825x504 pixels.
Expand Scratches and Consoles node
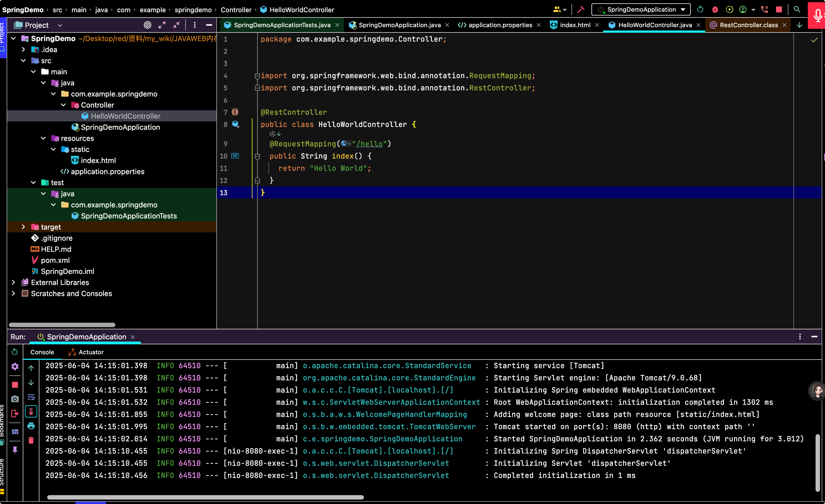click(13, 294)
